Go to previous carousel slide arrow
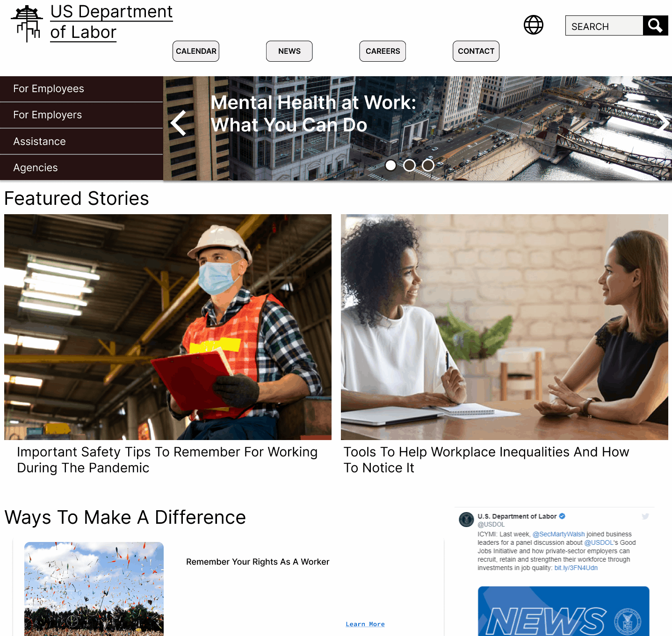Image resolution: width=672 pixels, height=636 pixels. click(179, 123)
